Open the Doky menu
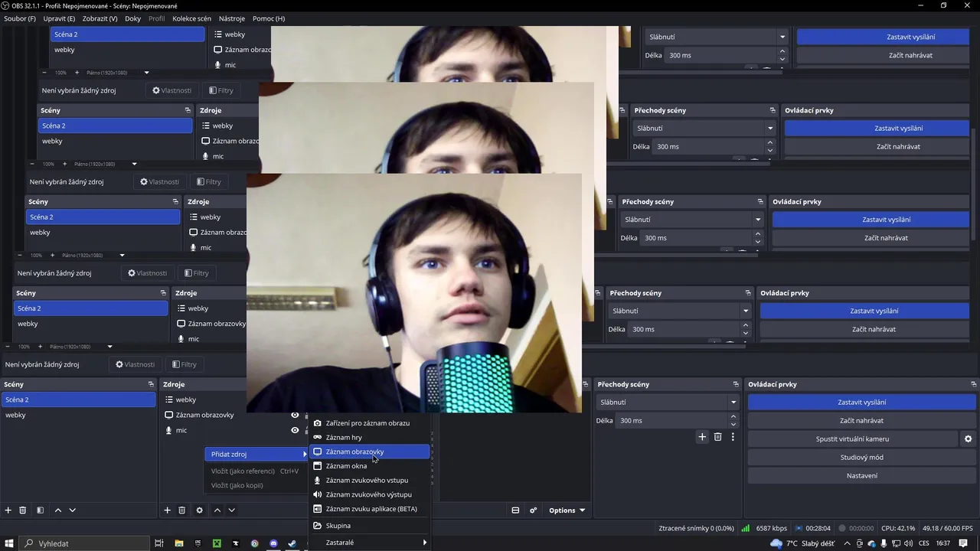This screenshot has width=980, height=551. (x=133, y=18)
